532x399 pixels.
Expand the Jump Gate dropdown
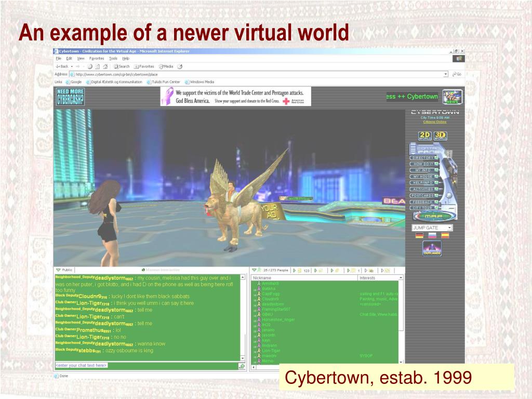432,228
